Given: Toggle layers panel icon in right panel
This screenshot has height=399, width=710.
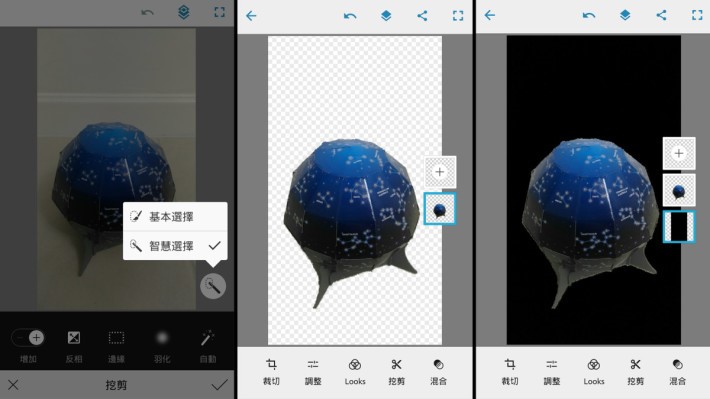Looking at the screenshot, I should 625,15.
